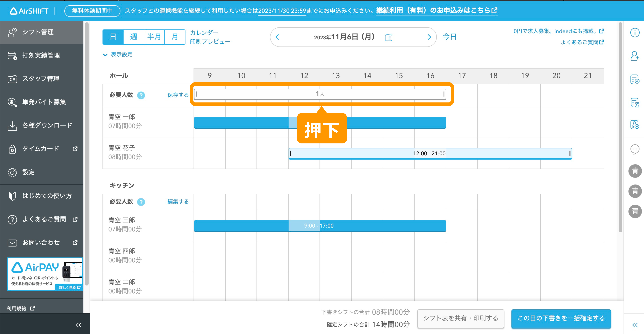Click the キッチン section heading
Image resolution: width=644 pixels, height=334 pixels.
pyautogui.click(x=122, y=186)
